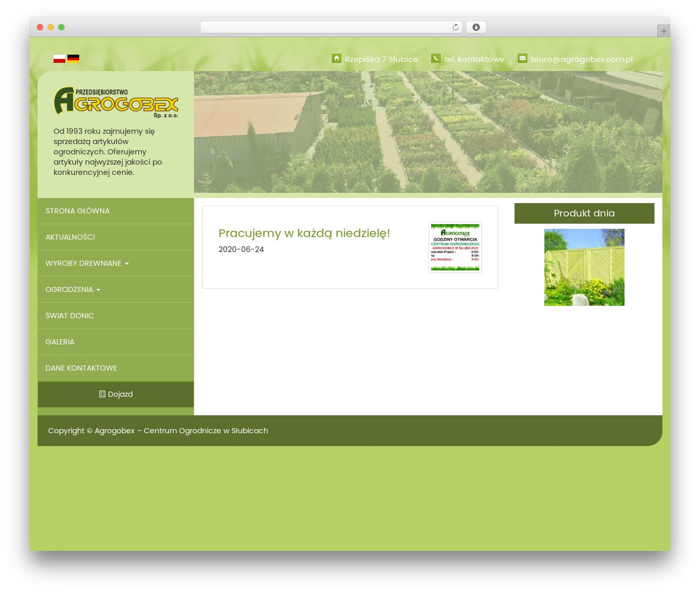700x593 pixels.
Task: Expand Ogrodzenia dropdown menu
Action: click(x=116, y=289)
